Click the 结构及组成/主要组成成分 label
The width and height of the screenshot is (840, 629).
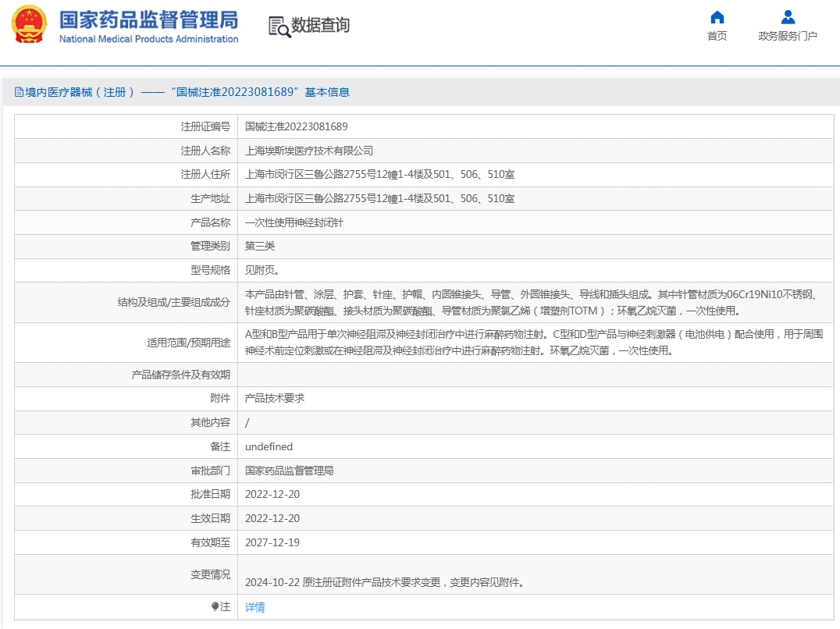pos(174,303)
